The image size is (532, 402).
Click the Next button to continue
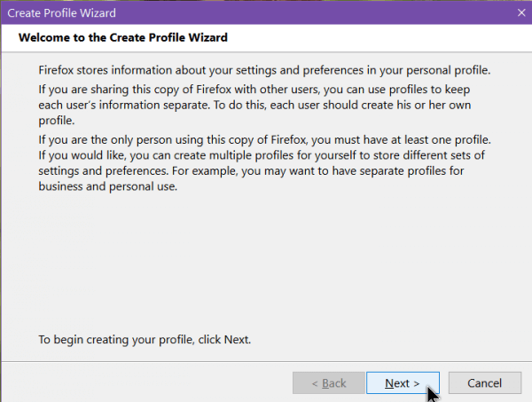click(x=403, y=383)
